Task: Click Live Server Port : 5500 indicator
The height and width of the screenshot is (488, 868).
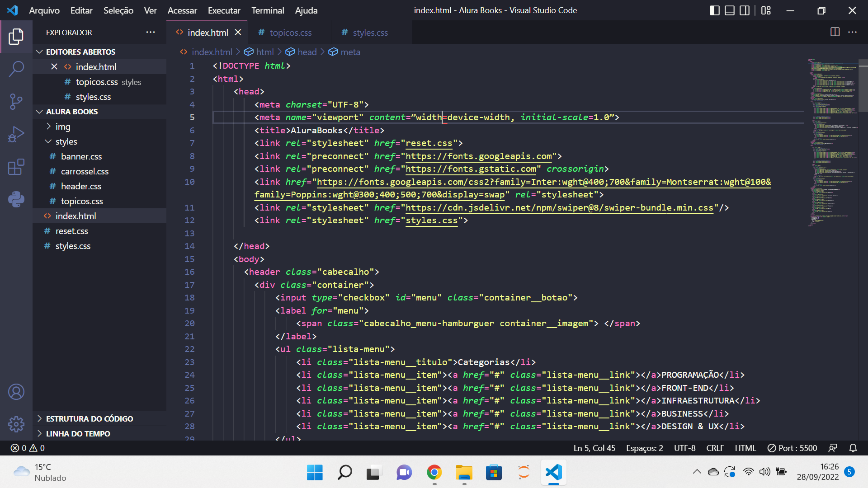Action: 792,448
